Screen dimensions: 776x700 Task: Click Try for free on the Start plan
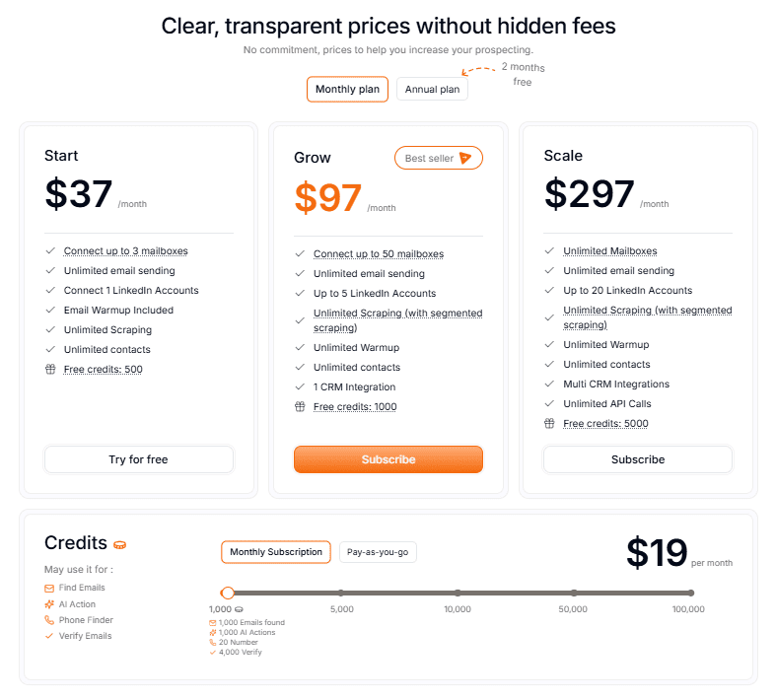click(138, 459)
